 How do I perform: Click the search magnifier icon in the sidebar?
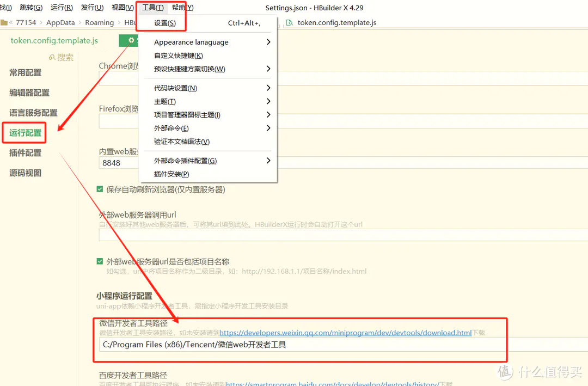tap(52, 57)
